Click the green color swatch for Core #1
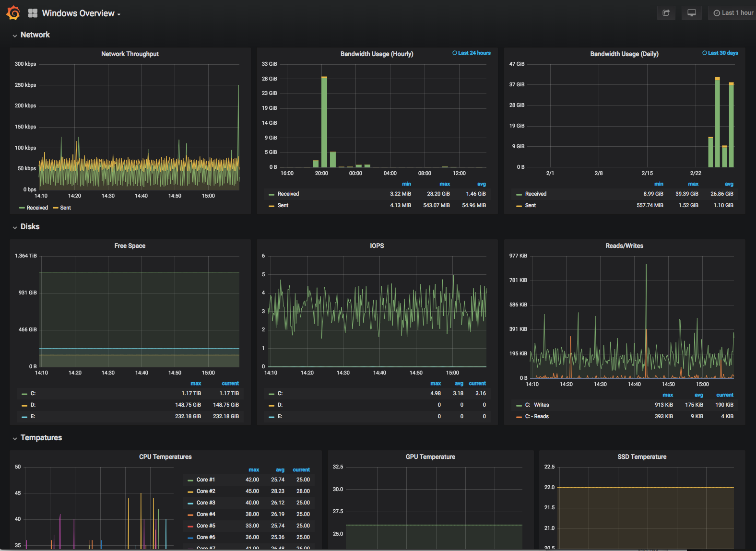The width and height of the screenshot is (756, 551). (x=191, y=480)
